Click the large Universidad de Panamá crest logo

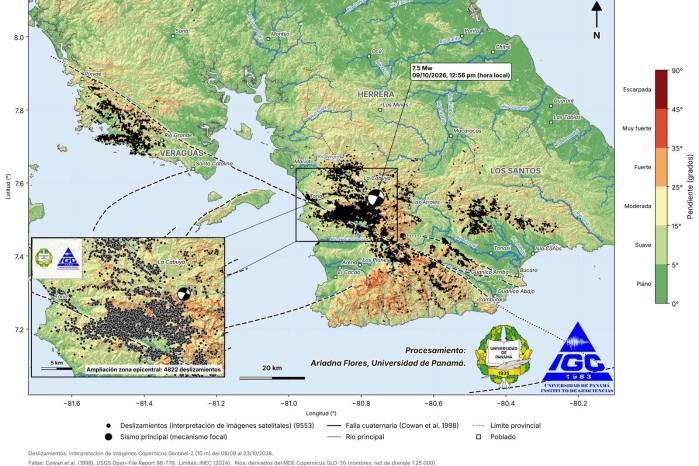click(x=504, y=355)
